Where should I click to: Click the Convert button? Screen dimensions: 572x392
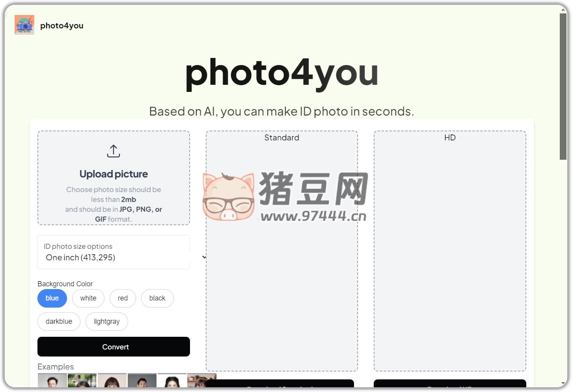point(114,347)
